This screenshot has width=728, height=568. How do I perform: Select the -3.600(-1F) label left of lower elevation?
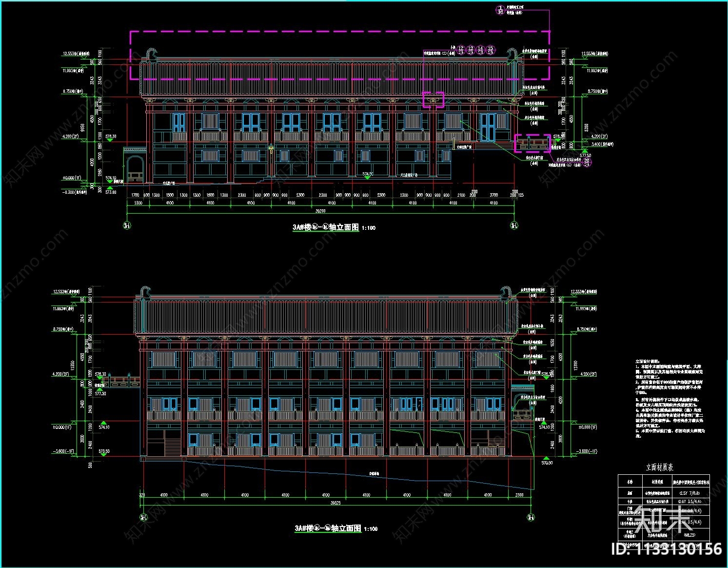click(64, 451)
